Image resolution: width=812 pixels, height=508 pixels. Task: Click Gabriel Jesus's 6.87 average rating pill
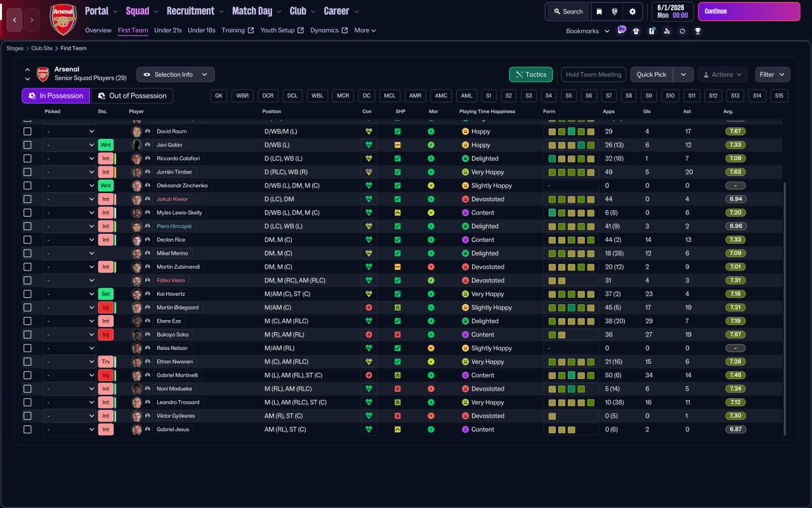[735, 429]
